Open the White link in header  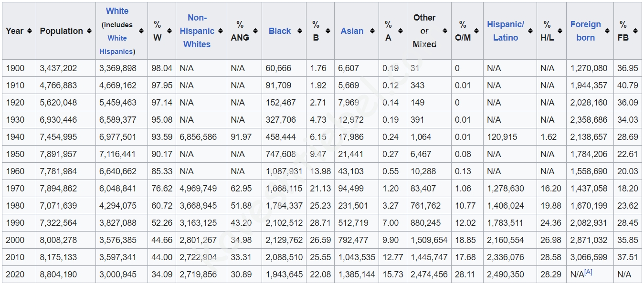pos(117,11)
